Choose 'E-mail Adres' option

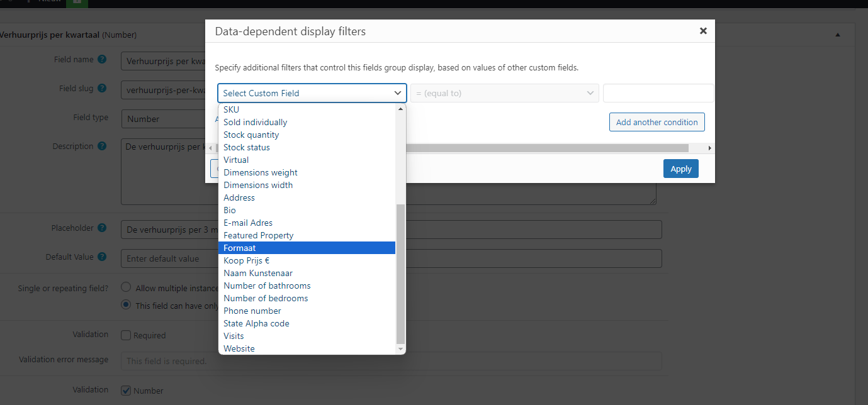point(307,223)
